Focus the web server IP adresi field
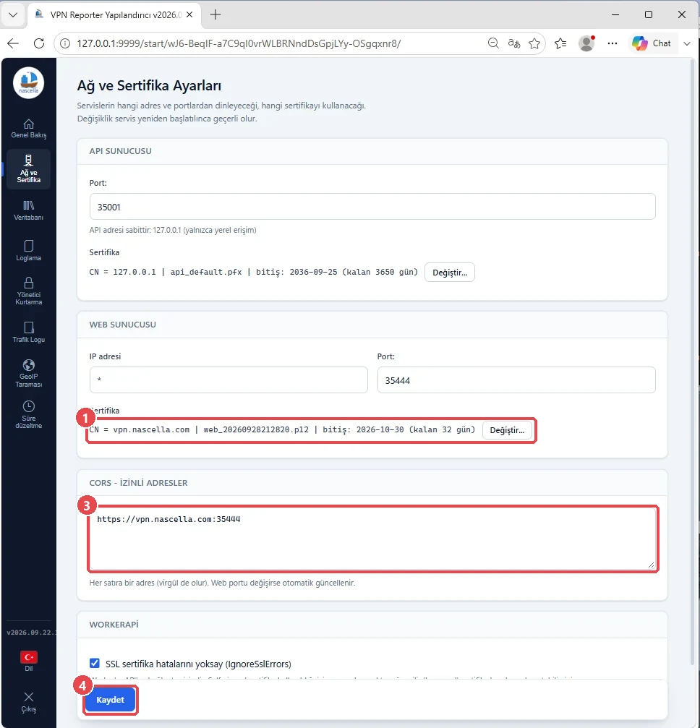700x728 pixels. point(229,380)
